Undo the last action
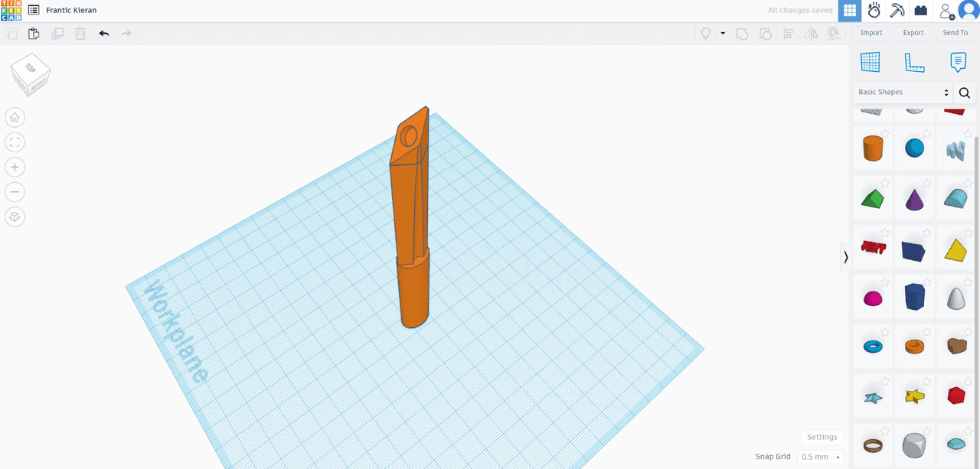This screenshot has height=469, width=980. 104,34
